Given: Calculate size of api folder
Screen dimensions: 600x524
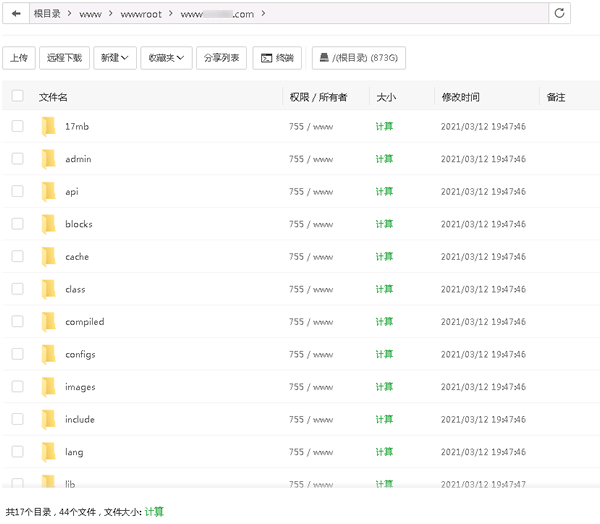Looking at the screenshot, I should pyautogui.click(x=384, y=191).
